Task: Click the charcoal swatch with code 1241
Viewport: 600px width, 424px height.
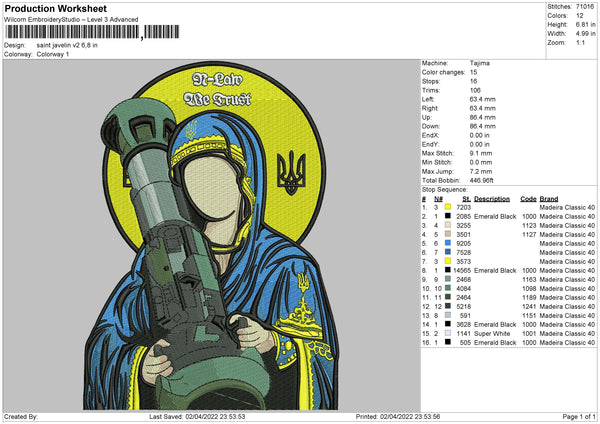Action: pyautogui.click(x=448, y=306)
